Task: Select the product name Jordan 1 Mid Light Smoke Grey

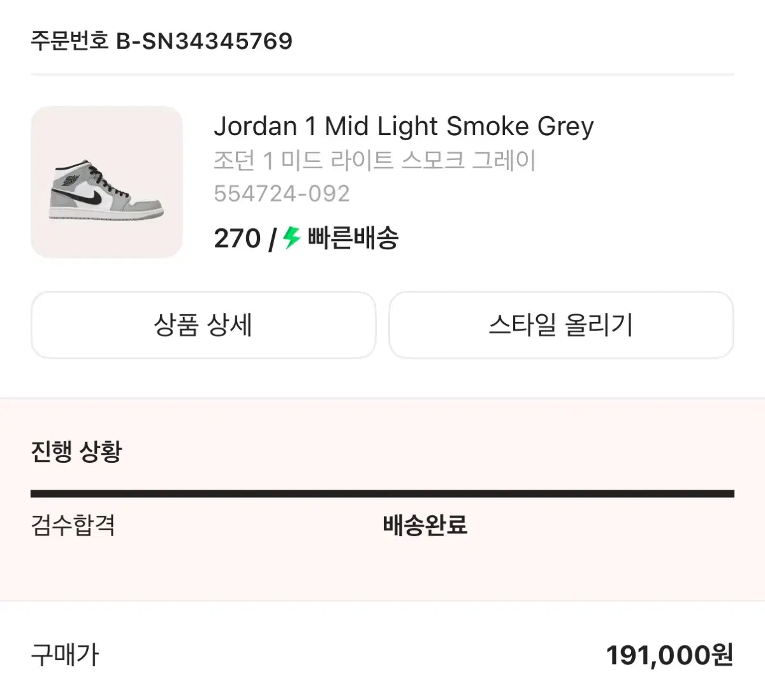Action: point(405,126)
